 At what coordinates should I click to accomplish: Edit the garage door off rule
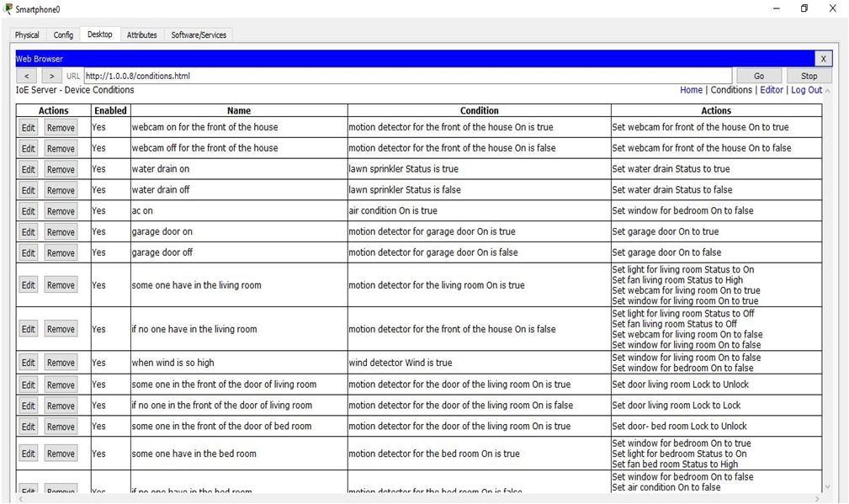point(28,252)
